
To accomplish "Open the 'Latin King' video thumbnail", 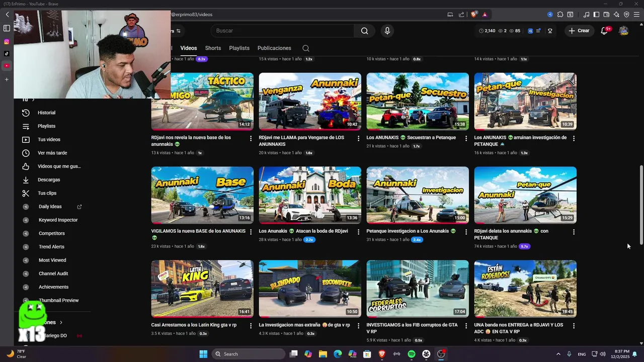I will (x=202, y=289).
